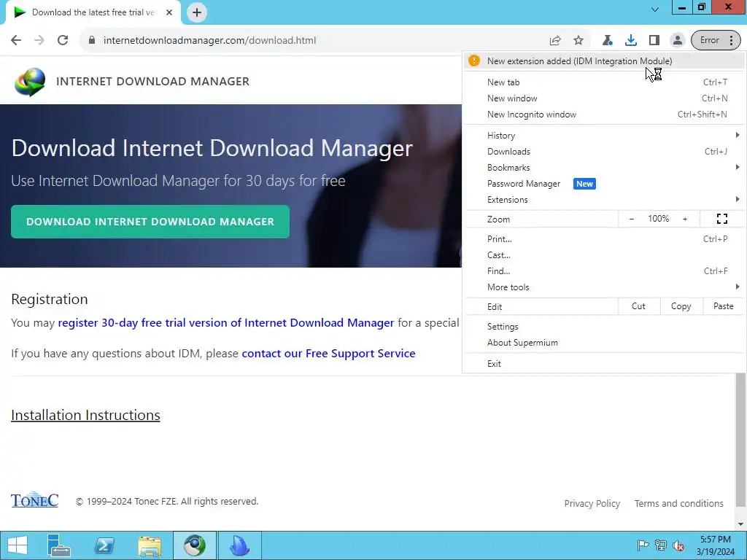Click the network tray icon
Image resolution: width=747 pixels, height=560 pixels.
click(x=660, y=545)
